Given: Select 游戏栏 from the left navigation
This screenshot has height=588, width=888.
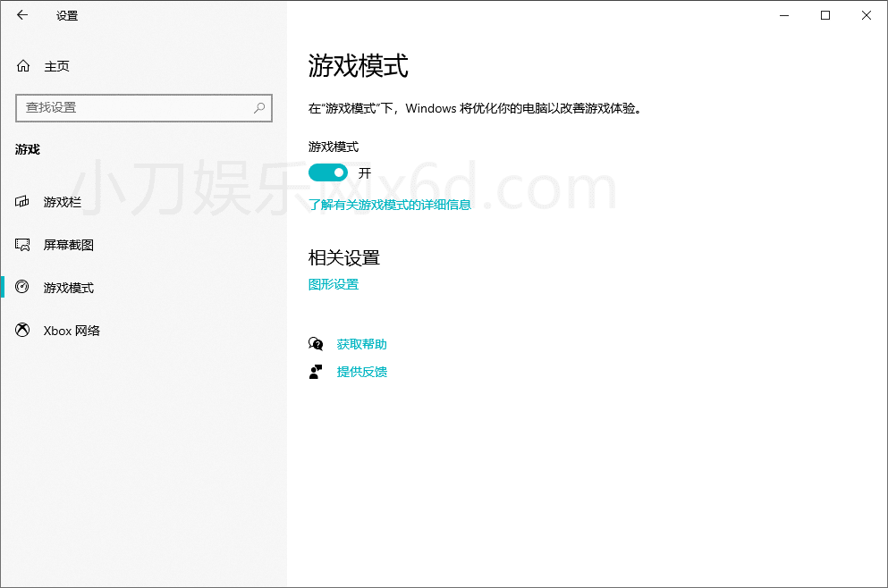Looking at the screenshot, I should tap(63, 201).
